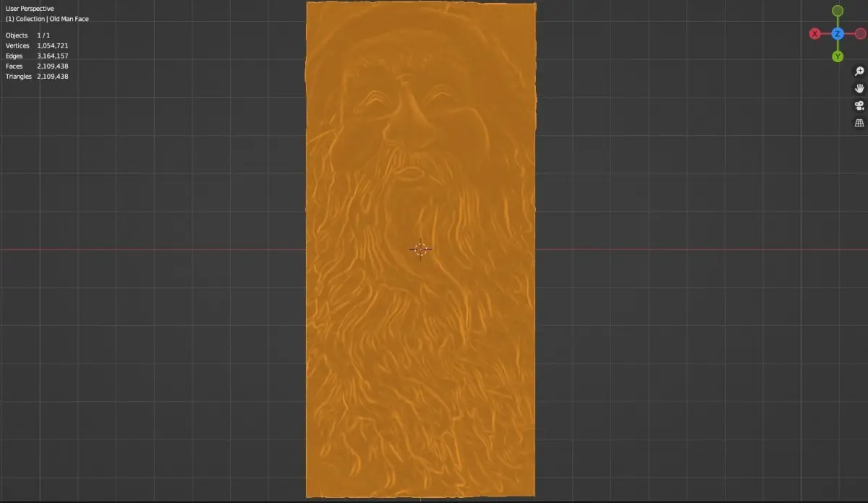Screen dimensions: 868x503
Task: Click the unlabeled negative X gizmo circle
Action: click(x=860, y=33)
